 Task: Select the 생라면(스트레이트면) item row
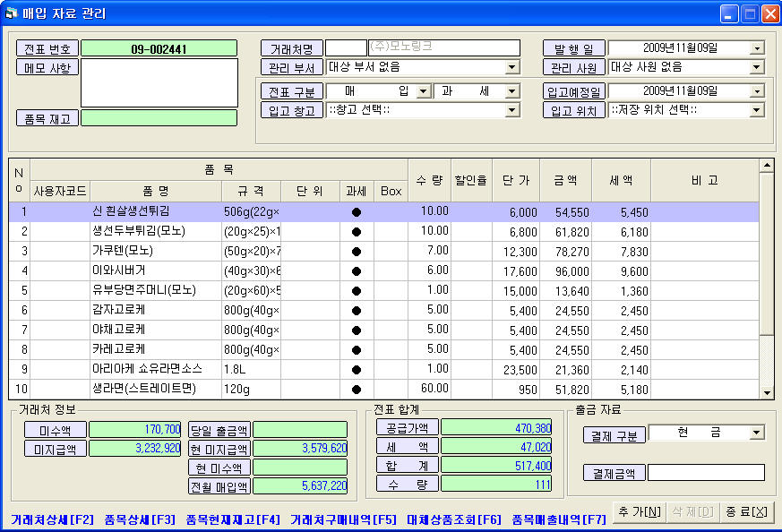point(383,390)
